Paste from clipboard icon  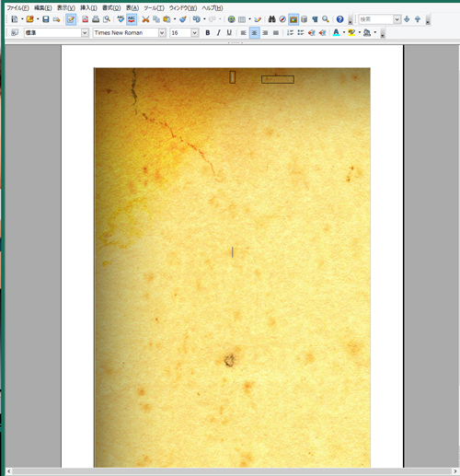[x=167, y=19]
